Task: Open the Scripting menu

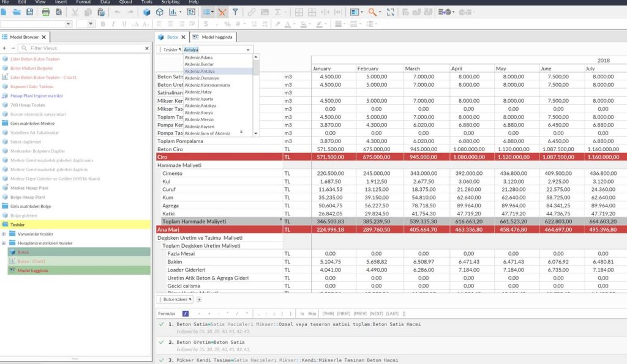Action: tap(170, 2)
